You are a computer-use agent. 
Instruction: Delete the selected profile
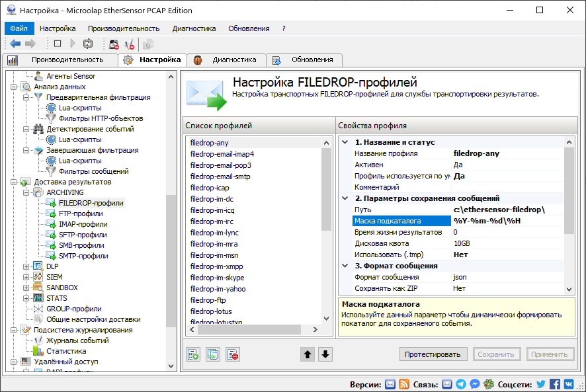pos(232,354)
